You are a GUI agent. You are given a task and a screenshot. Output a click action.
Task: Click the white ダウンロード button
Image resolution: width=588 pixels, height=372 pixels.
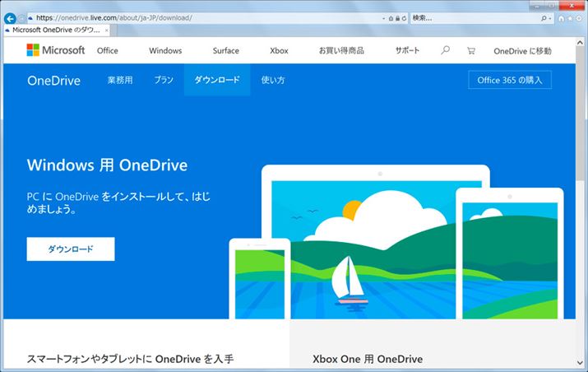tap(71, 249)
